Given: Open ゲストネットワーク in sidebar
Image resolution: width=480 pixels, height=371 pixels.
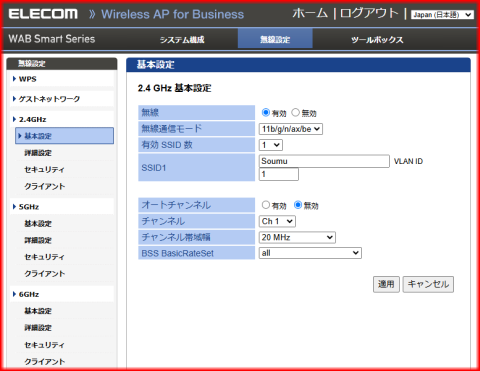Looking at the screenshot, I should click(x=49, y=99).
